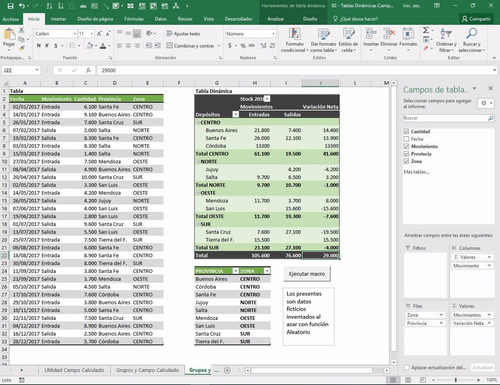Collapse the NORTE group in pivot table

(198, 162)
